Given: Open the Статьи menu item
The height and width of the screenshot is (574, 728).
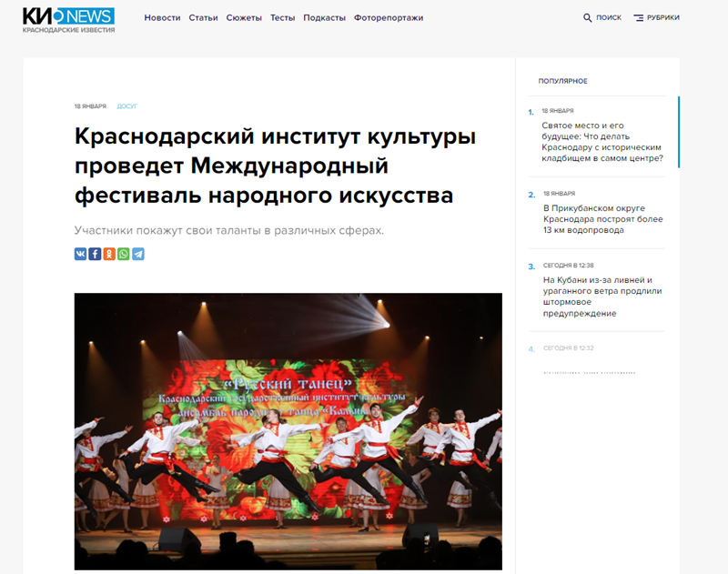Looking at the screenshot, I should point(203,17).
